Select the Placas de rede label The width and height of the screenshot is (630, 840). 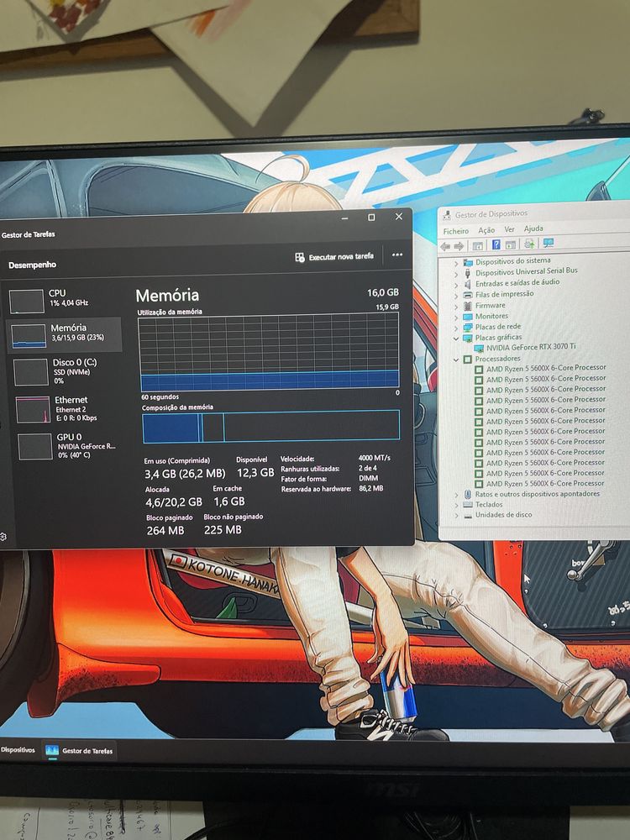pyautogui.click(x=497, y=326)
